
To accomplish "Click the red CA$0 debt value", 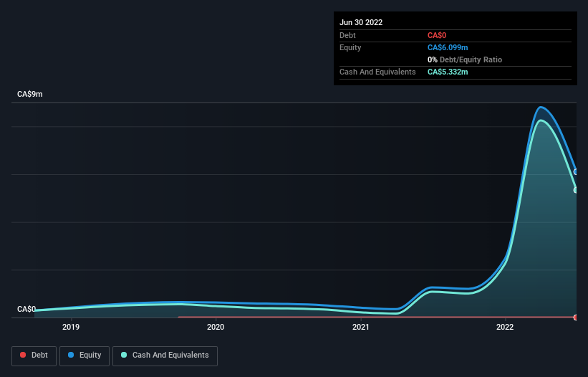I will coord(437,36).
